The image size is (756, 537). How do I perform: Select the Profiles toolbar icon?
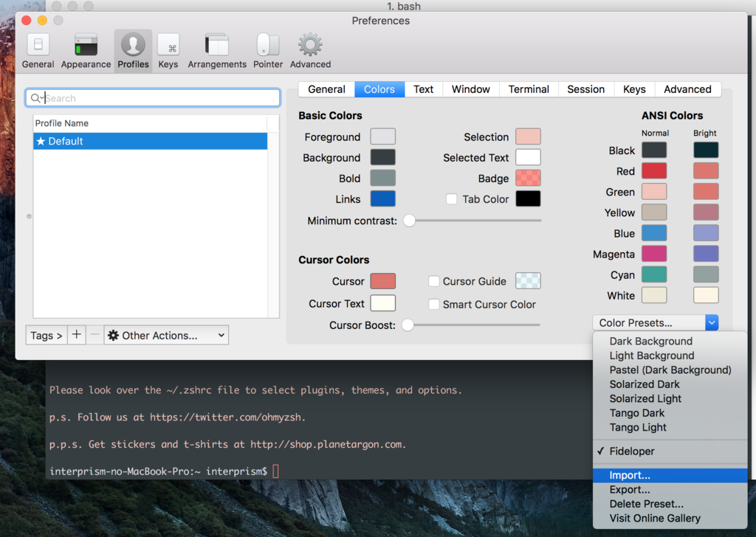pyautogui.click(x=133, y=51)
